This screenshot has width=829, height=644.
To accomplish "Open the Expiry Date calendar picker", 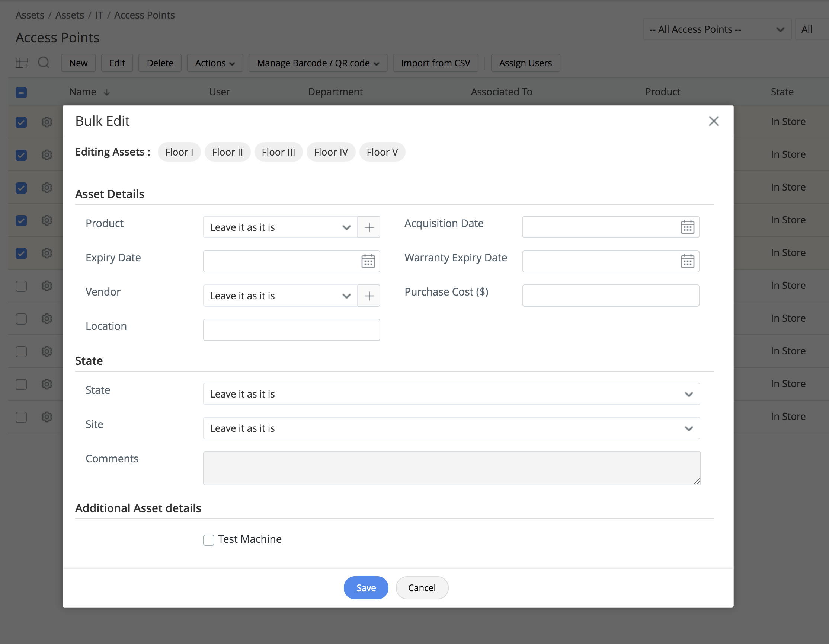I will [x=368, y=261].
